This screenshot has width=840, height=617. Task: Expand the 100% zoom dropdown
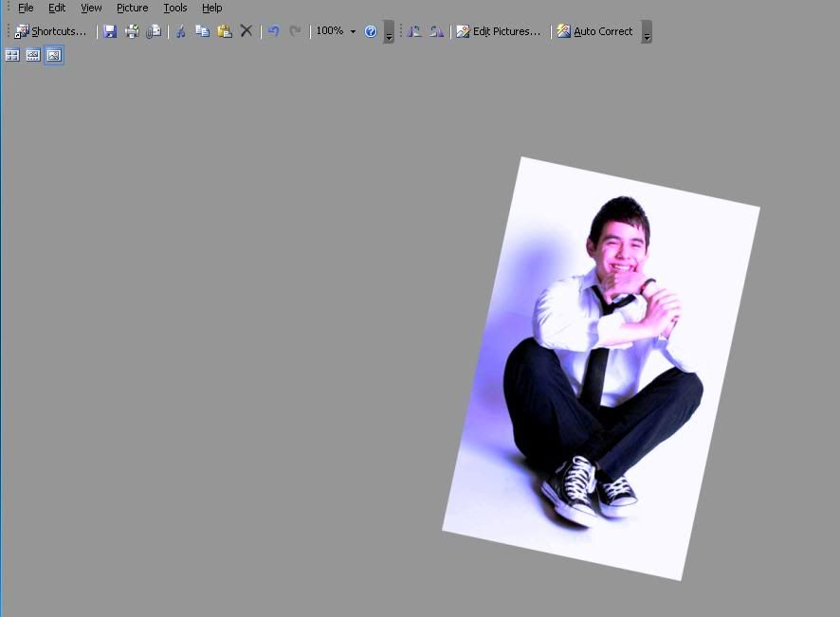pos(353,31)
